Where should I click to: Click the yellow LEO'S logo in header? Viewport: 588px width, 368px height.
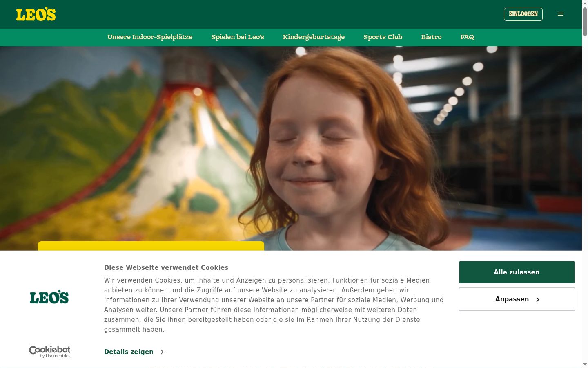coord(36,14)
